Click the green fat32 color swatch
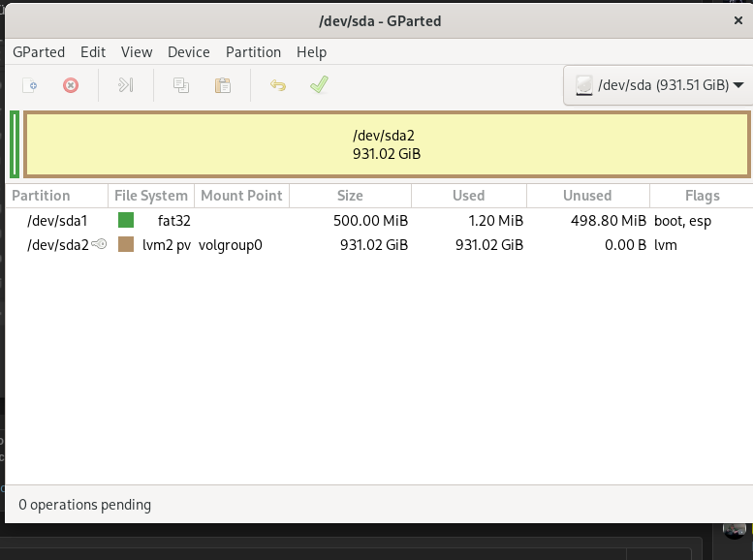The height and width of the screenshot is (560, 753). click(x=126, y=220)
